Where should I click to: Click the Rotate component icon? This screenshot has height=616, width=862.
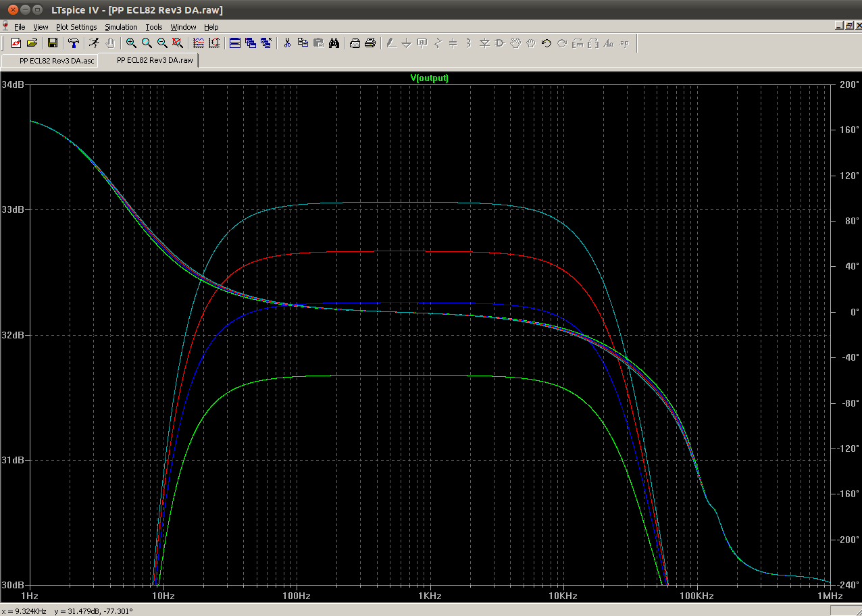coord(578,43)
